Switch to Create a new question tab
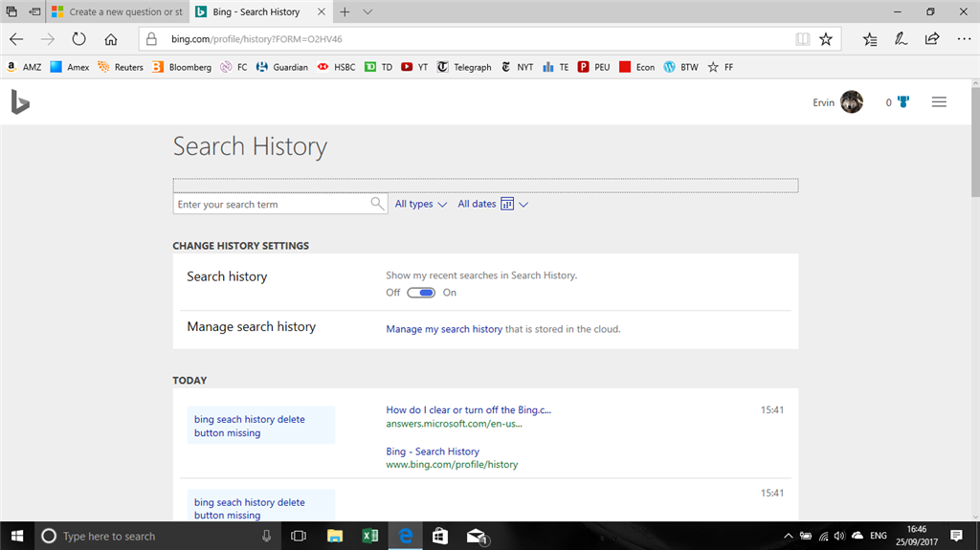Screen dimensions: 980x550 click(x=118, y=11)
